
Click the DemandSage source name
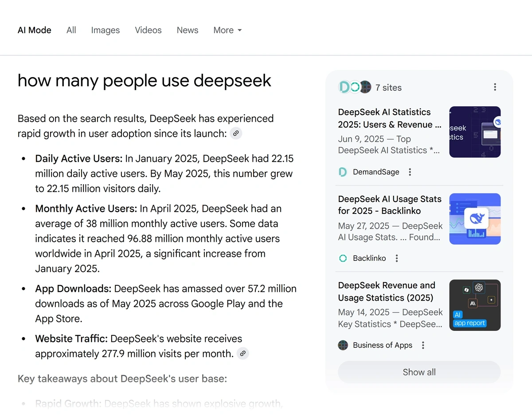376,172
